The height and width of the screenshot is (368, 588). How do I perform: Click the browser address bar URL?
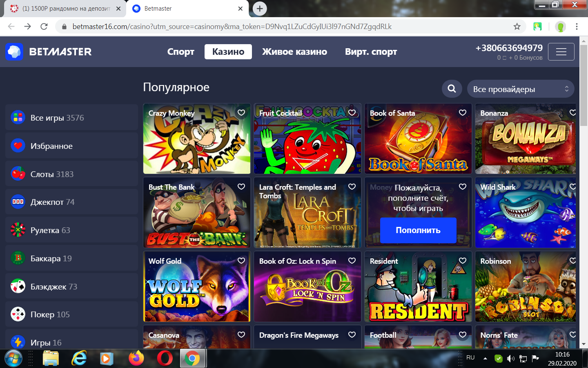232,27
